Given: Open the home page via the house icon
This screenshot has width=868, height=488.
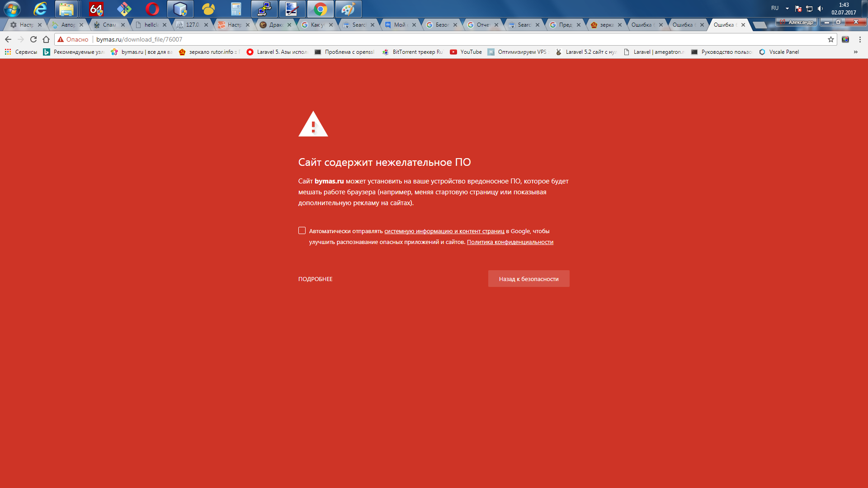Looking at the screenshot, I should tap(46, 39).
